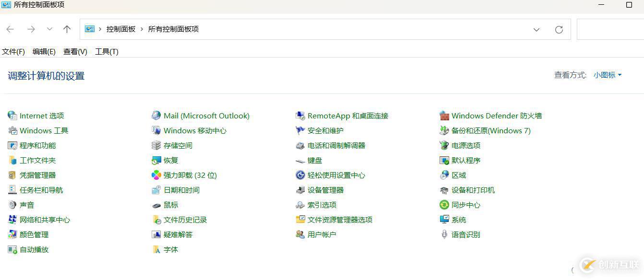This screenshot has width=644, height=279.
Task: Open the 文件(F) menu
Action: [13, 51]
